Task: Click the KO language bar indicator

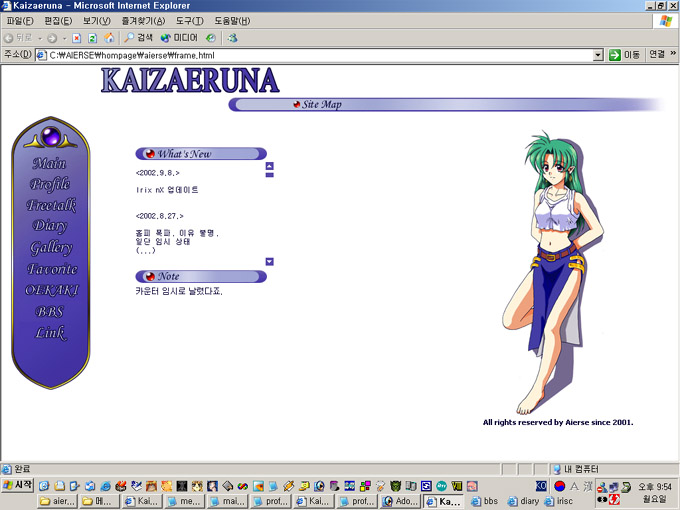Action: [541, 486]
